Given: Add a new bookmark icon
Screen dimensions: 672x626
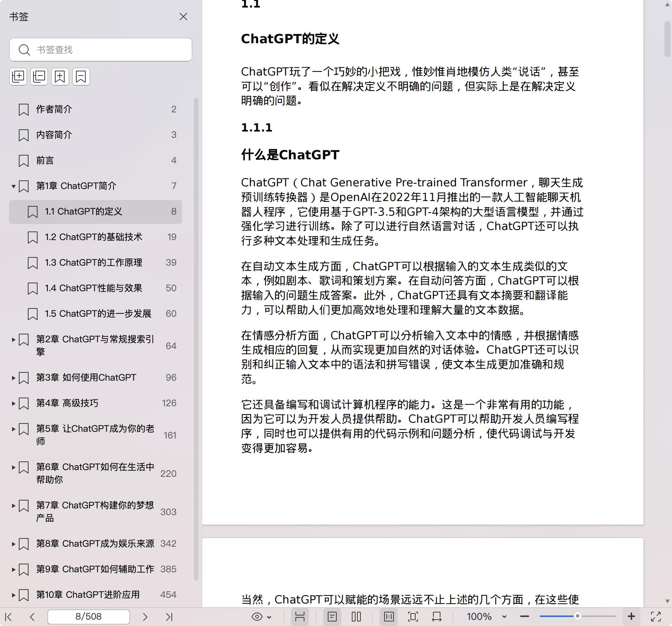Looking at the screenshot, I should (x=60, y=77).
